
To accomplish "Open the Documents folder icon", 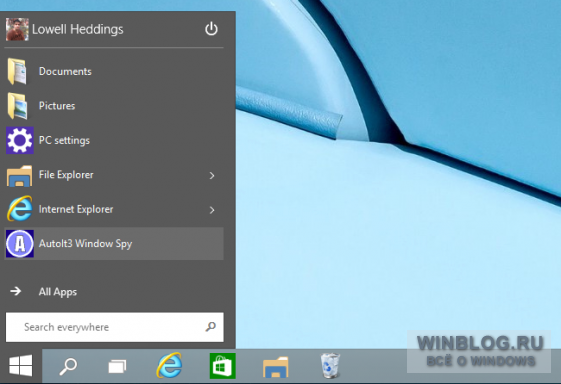I will 18,72.
